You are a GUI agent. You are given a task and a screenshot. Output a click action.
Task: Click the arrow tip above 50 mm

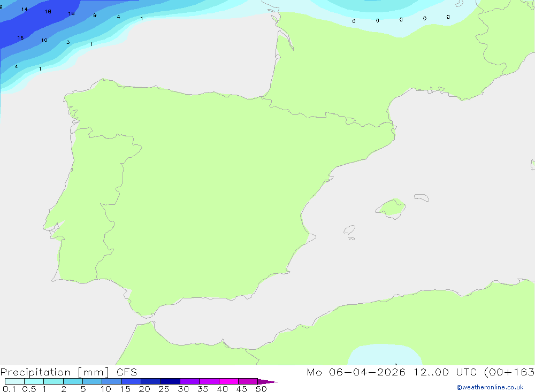267,381
